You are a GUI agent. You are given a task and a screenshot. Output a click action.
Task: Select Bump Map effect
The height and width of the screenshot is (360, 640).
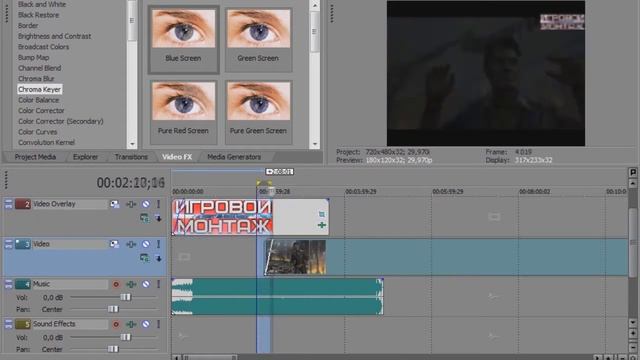33,58
